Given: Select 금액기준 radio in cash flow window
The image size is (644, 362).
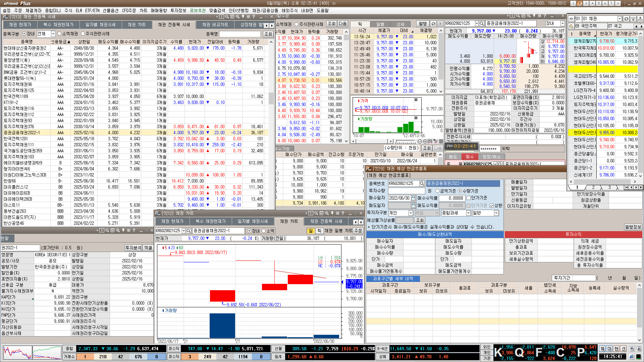Looking at the screenshot, I should (437, 191).
